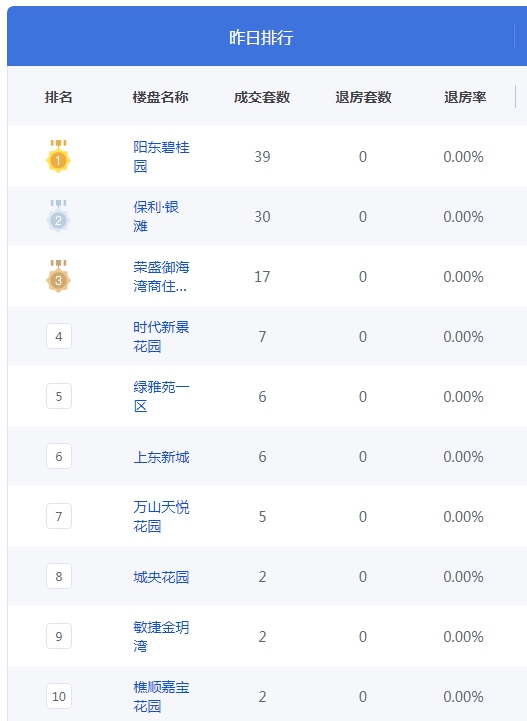Select the rank 4 number badge
Image resolution: width=527 pixels, height=721 pixels.
click(x=59, y=336)
